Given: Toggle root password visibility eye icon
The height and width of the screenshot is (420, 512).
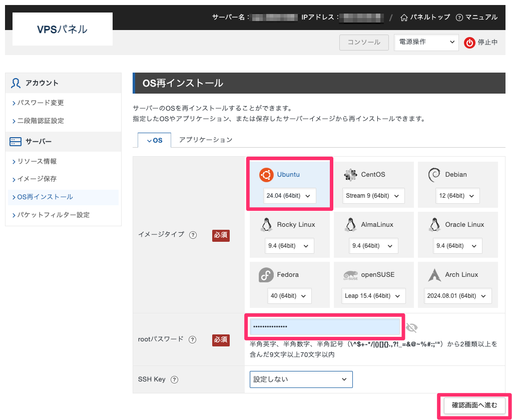Looking at the screenshot, I should 411,327.
